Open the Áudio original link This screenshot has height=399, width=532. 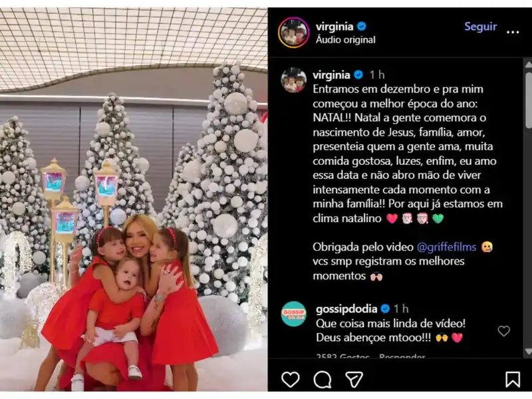click(345, 40)
